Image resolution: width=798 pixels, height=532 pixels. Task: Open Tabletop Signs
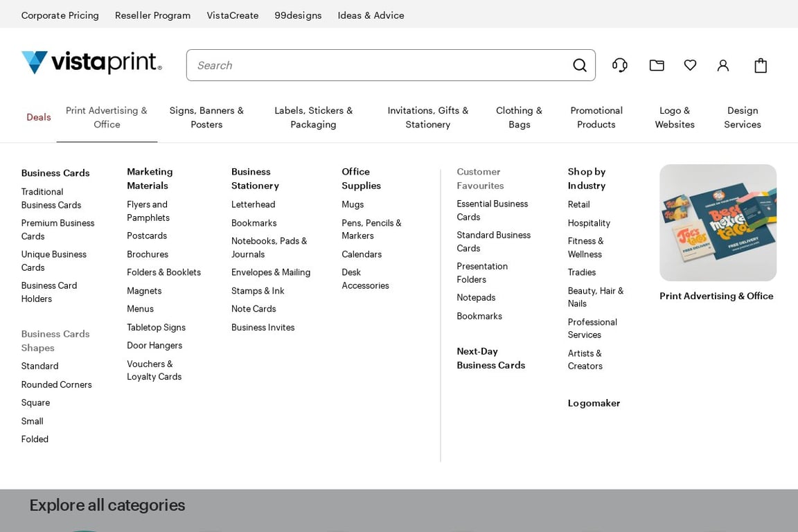(157, 328)
